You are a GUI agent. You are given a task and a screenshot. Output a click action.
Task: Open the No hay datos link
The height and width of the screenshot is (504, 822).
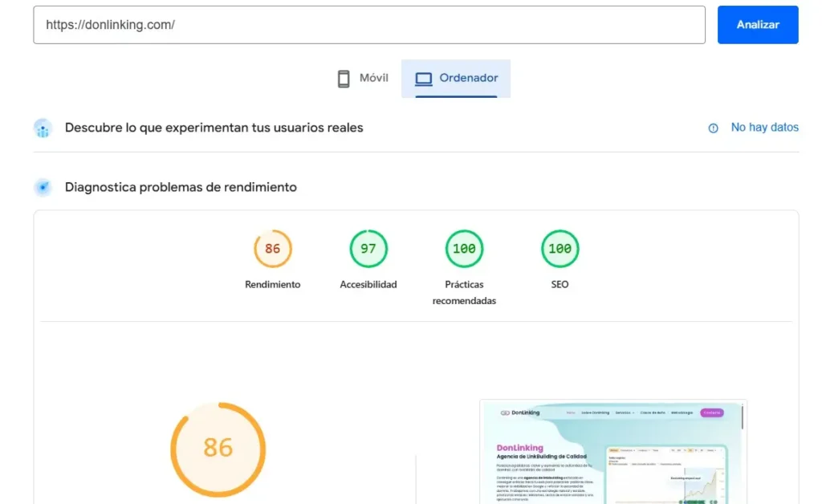point(764,128)
